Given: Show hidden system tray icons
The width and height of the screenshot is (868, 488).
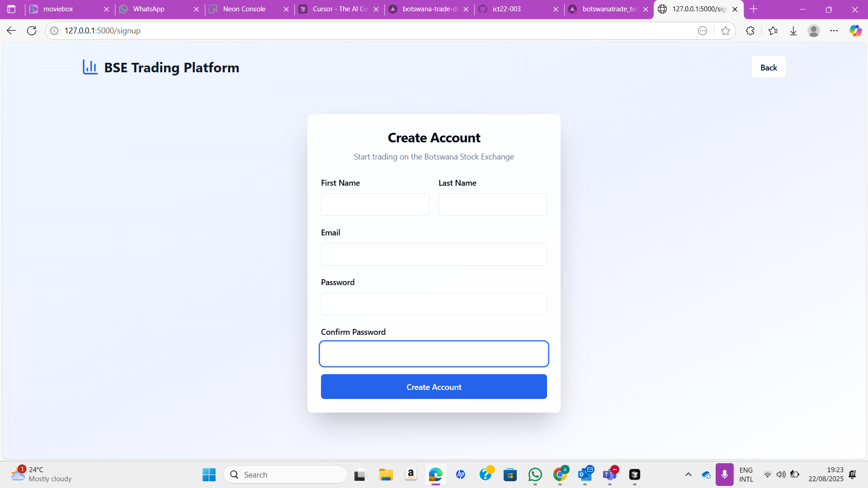Looking at the screenshot, I should pos(688,474).
